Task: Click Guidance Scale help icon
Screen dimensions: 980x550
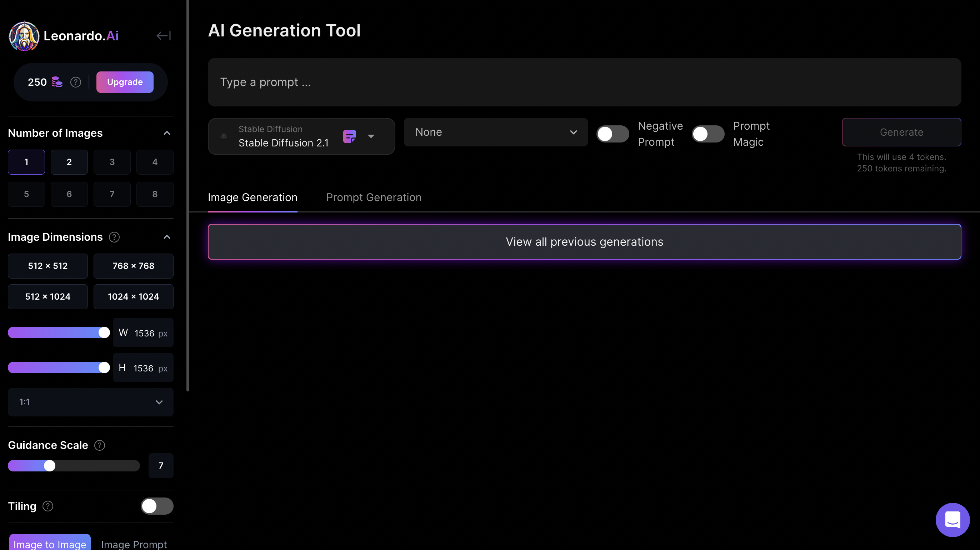Action: [100, 445]
